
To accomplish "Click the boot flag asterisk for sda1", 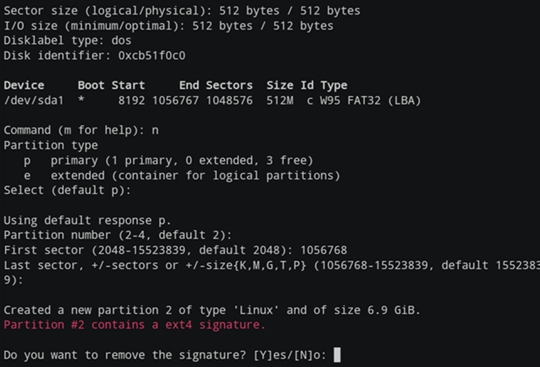I will pos(81,100).
